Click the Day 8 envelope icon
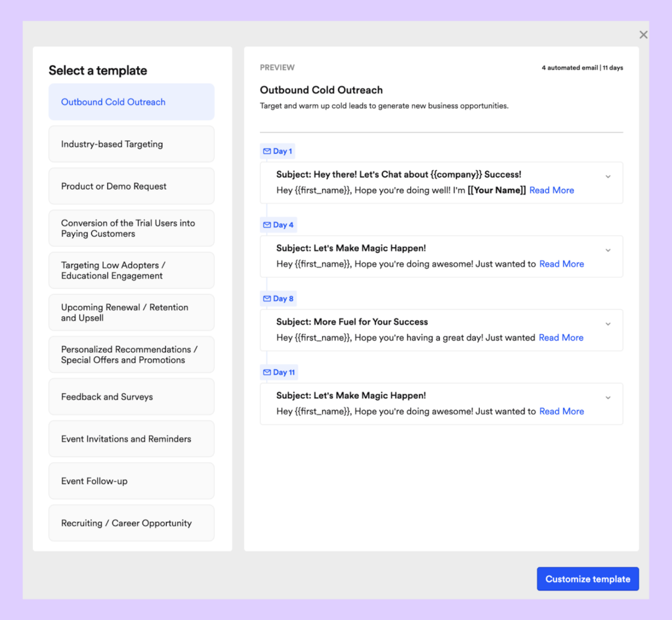Screen dimensions: 672x620 click(x=267, y=299)
